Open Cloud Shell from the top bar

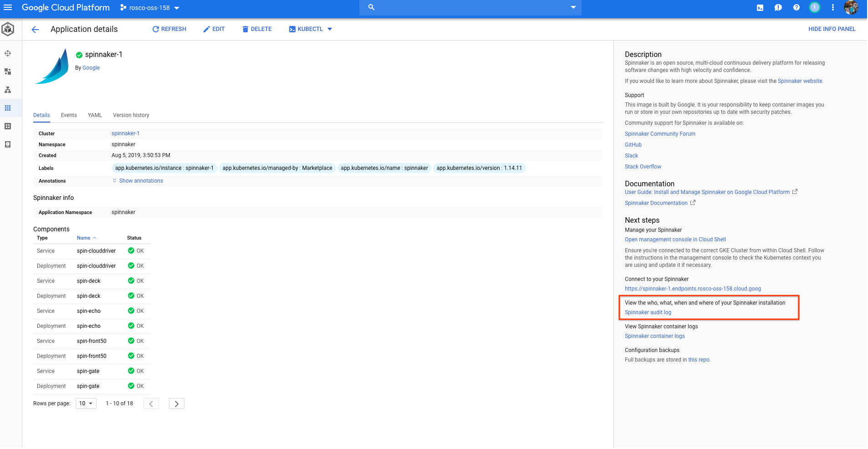point(760,7)
